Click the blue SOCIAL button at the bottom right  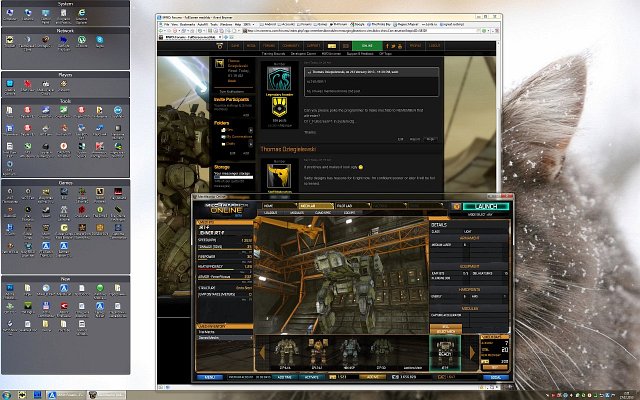(x=496, y=377)
